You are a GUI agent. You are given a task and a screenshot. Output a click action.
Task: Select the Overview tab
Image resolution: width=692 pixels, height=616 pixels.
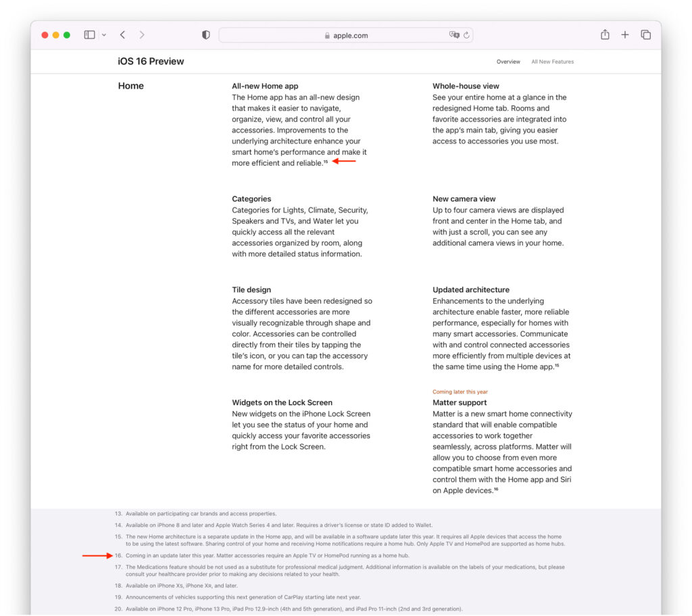(x=508, y=62)
